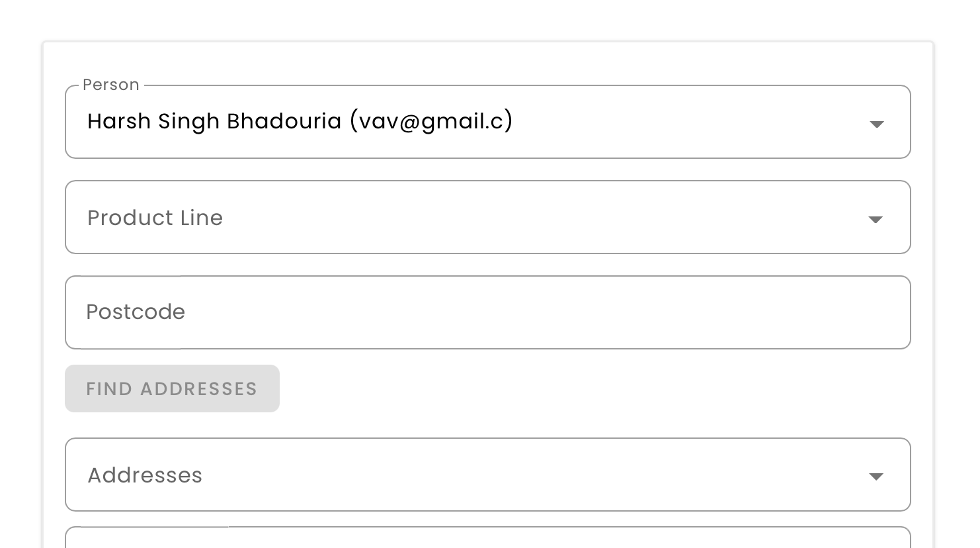Focus the Postcode input field
The width and height of the screenshot is (980, 548).
(487, 312)
